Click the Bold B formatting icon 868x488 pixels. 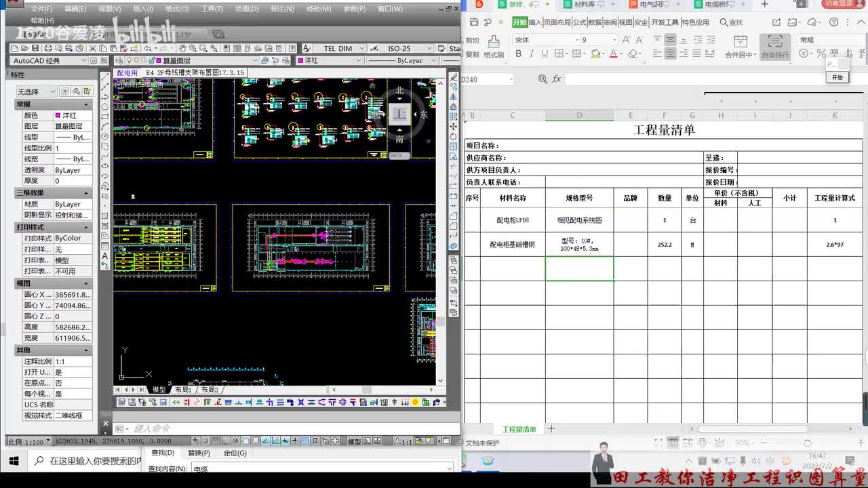point(519,54)
